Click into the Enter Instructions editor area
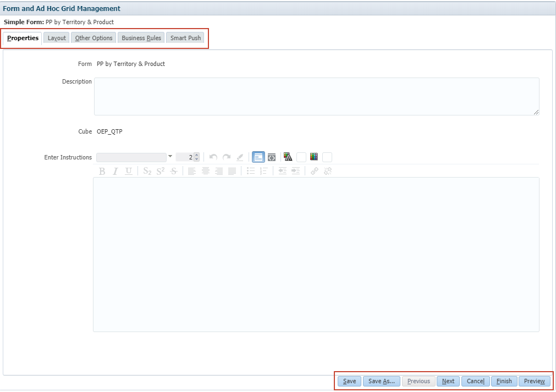This screenshot has height=392, width=556. coord(316,255)
